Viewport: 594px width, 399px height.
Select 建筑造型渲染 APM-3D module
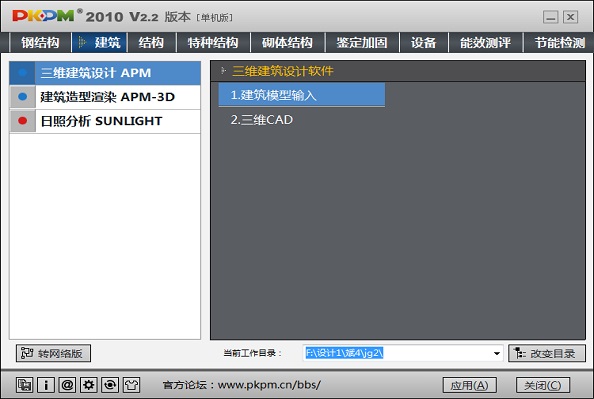point(105,97)
